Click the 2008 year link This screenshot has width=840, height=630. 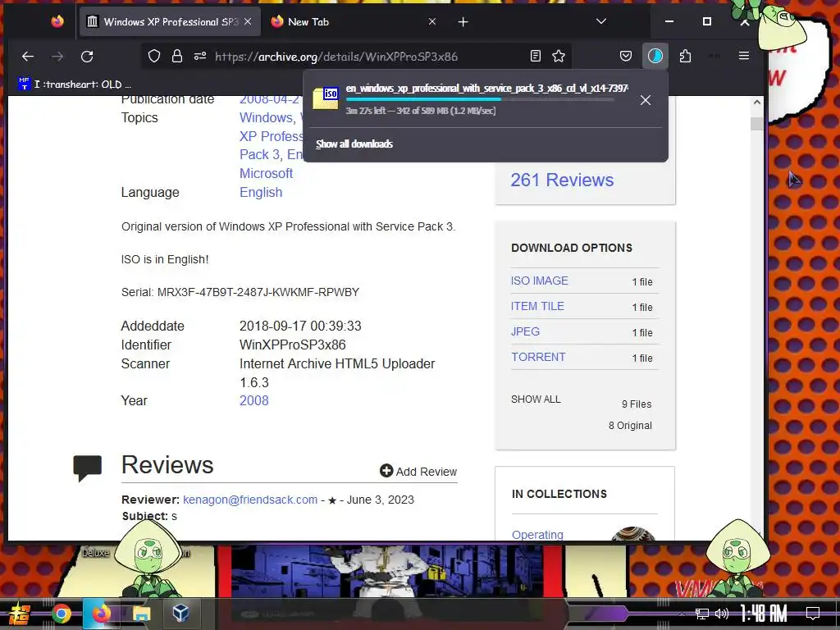253,400
